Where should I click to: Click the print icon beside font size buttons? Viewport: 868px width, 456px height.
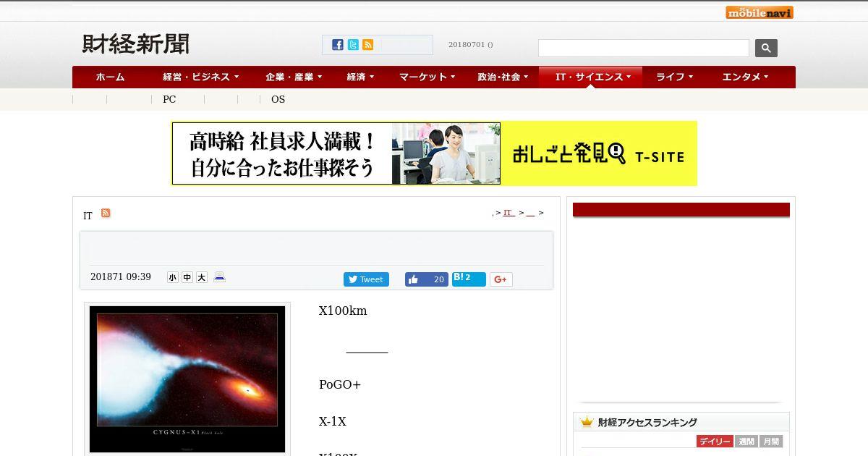tap(220, 276)
